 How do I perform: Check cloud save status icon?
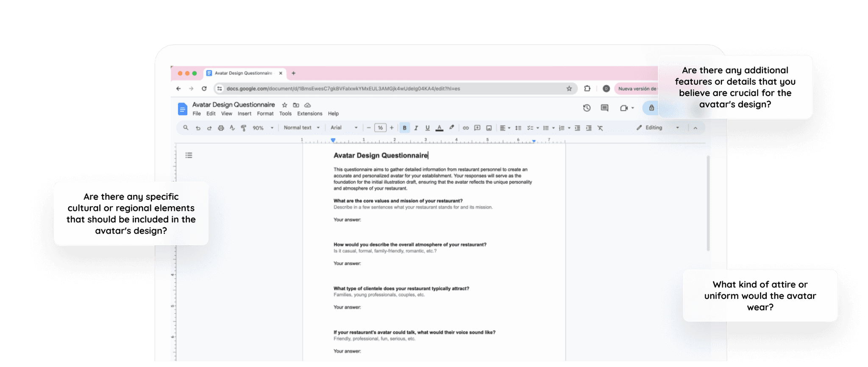(308, 105)
